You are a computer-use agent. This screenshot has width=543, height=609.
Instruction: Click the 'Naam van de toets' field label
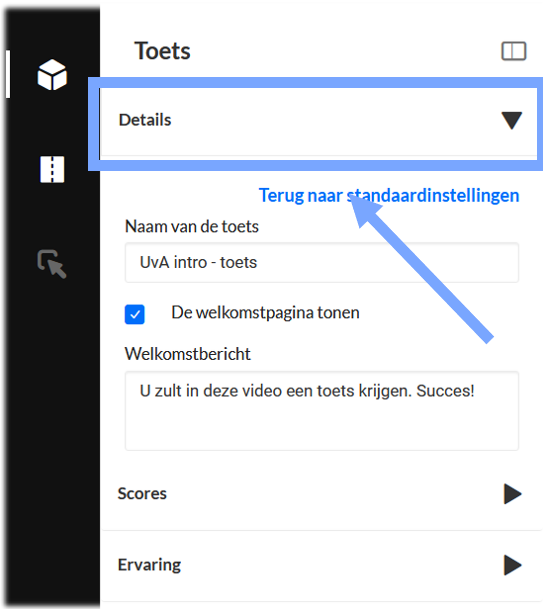point(192,226)
